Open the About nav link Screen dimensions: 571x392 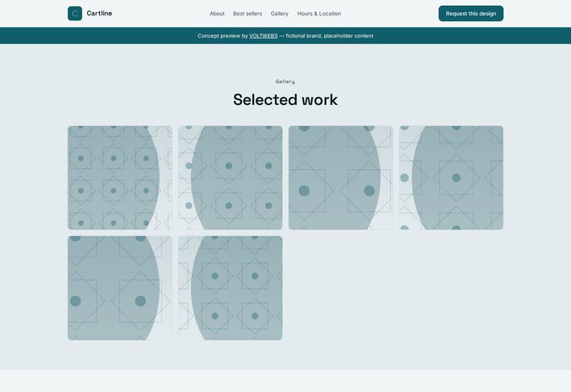pos(217,14)
